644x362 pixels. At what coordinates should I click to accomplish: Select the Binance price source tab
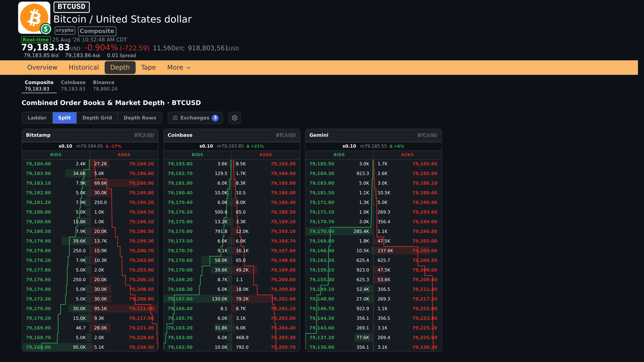pos(105,86)
